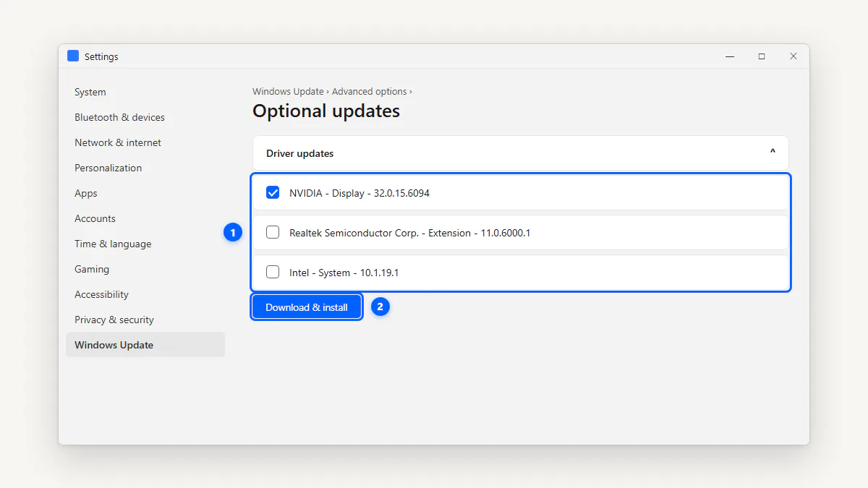The width and height of the screenshot is (868, 488).
Task: Select Apps in the sidebar
Action: tap(145, 193)
